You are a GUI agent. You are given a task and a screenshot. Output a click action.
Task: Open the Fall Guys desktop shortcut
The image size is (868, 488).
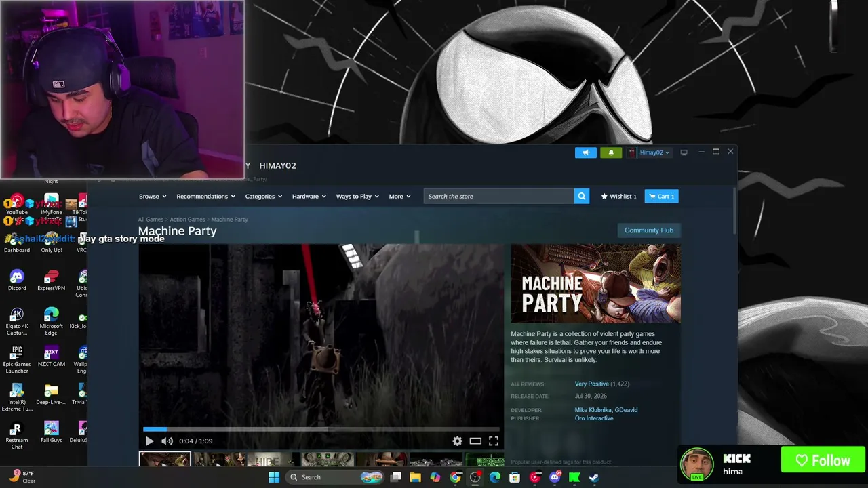51,432
